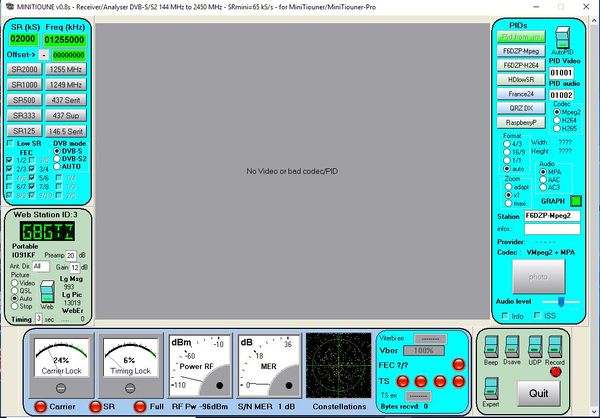The image size is (600, 418).
Task: Click the offset minus sign button
Action: click(42, 54)
